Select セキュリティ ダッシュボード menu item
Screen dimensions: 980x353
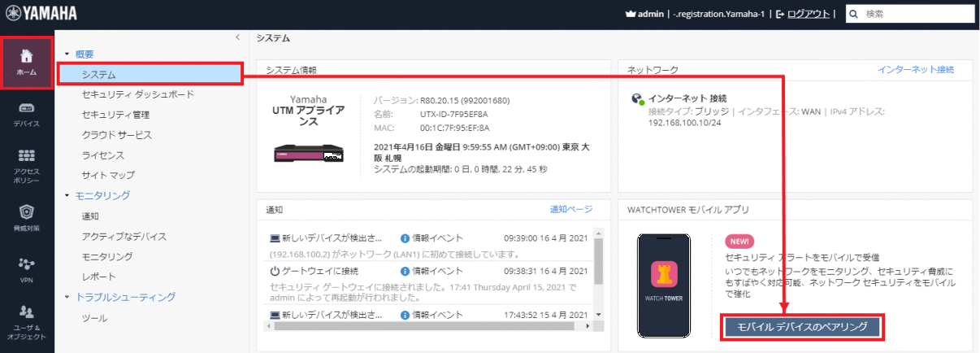[x=137, y=94]
